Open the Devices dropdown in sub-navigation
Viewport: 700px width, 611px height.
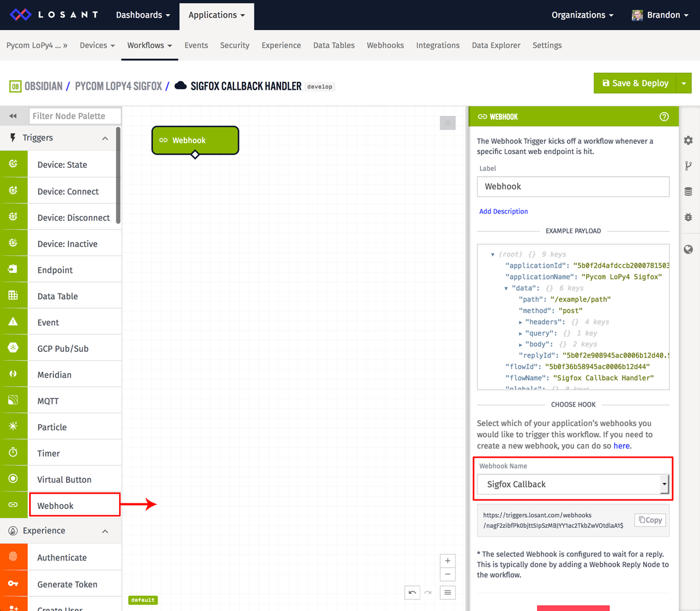pos(97,45)
